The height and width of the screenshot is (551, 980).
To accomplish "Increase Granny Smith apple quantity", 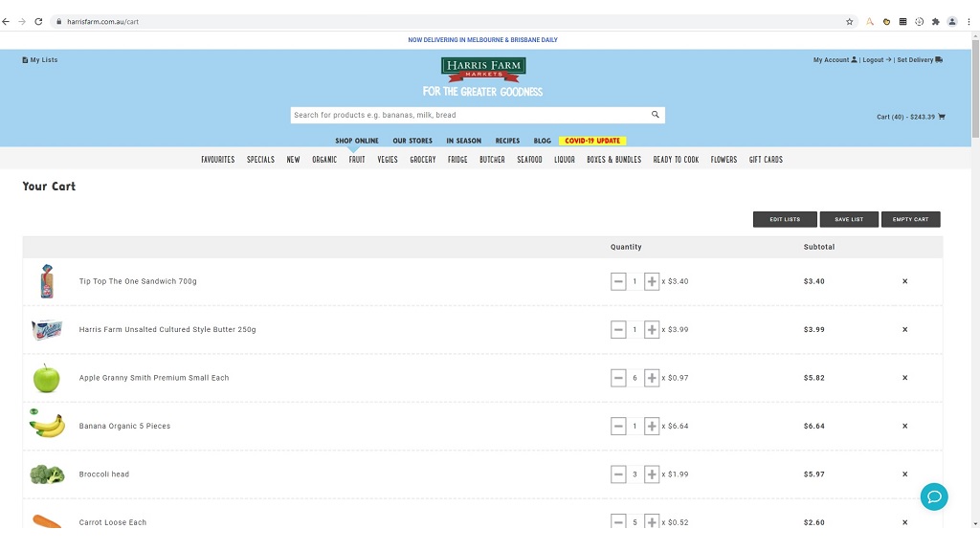I will (x=652, y=378).
